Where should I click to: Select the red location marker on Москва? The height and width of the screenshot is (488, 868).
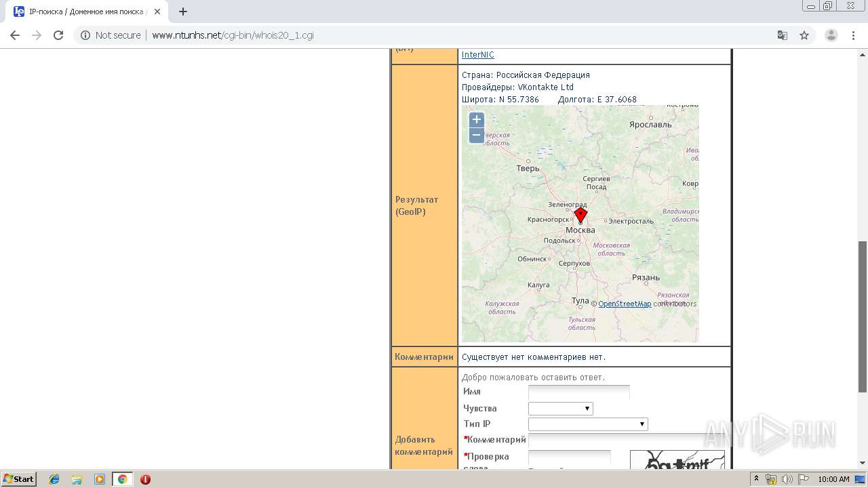click(580, 216)
